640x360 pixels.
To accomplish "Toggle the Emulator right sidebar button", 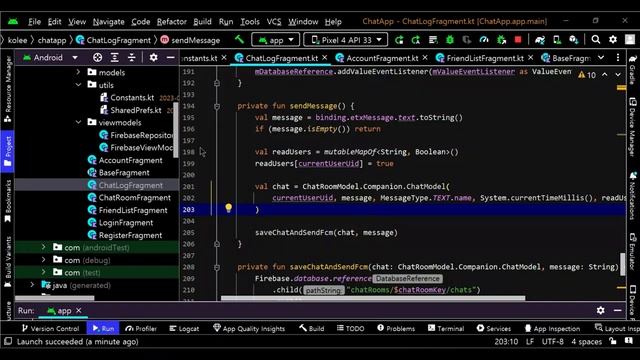I will pyautogui.click(x=633, y=252).
